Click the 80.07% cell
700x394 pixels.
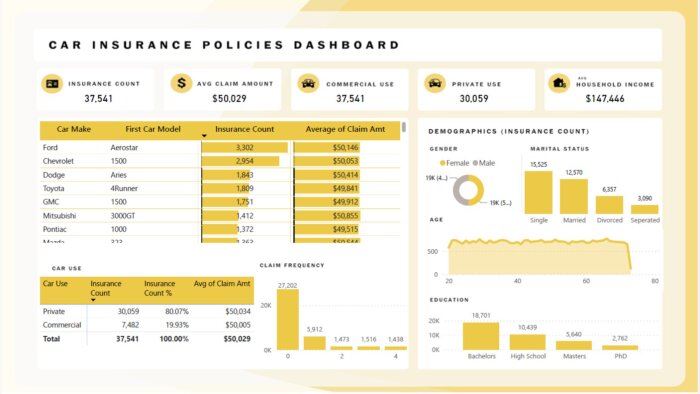click(x=177, y=311)
